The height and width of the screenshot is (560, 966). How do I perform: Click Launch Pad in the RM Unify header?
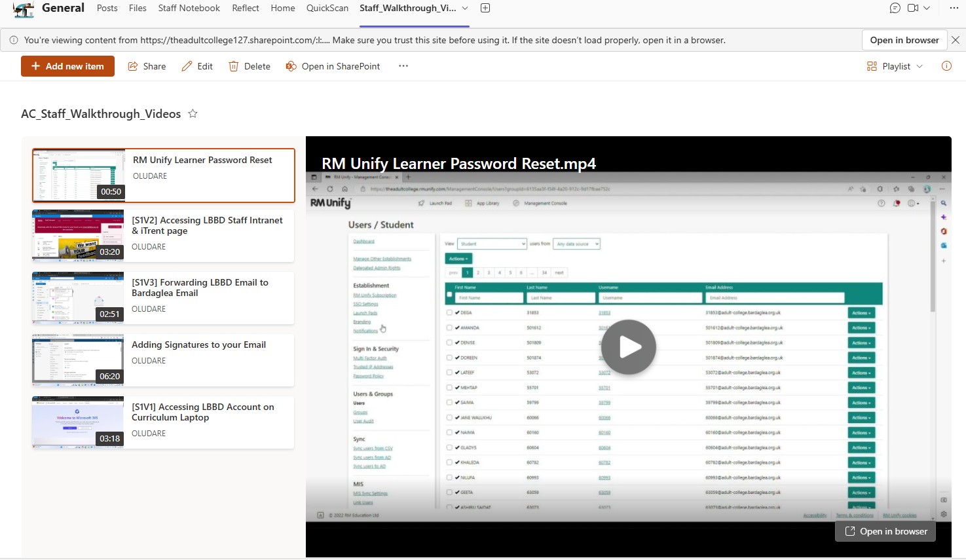click(435, 203)
